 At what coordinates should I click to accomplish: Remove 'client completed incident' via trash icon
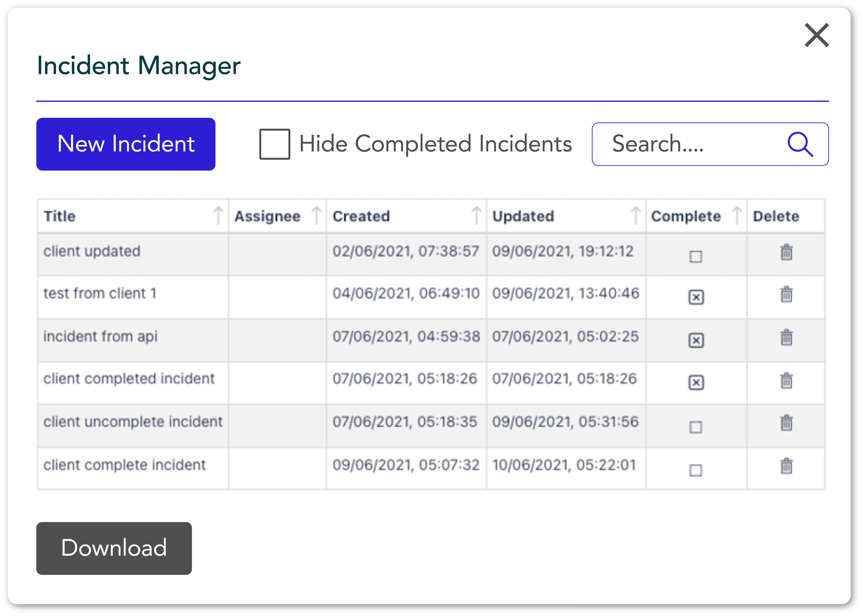[786, 380]
